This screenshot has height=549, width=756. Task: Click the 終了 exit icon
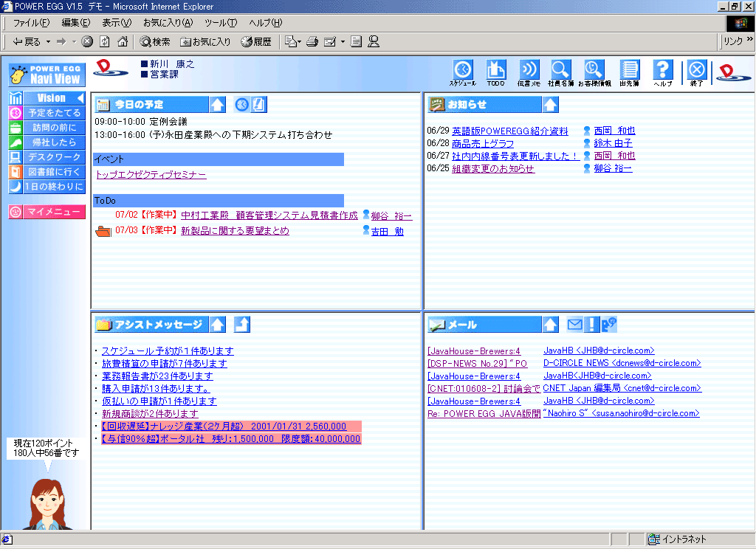point(697,73)
